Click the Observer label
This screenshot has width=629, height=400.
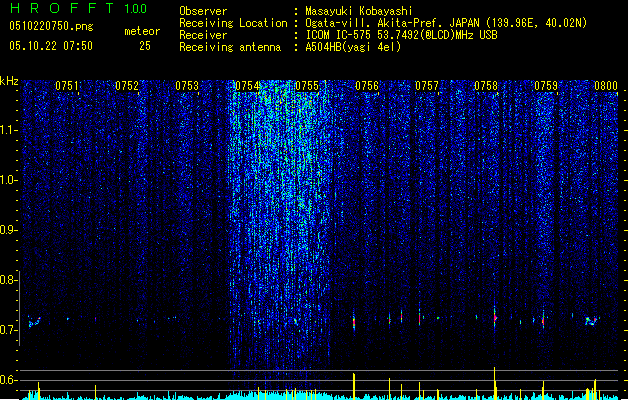[x=203, y=11]
